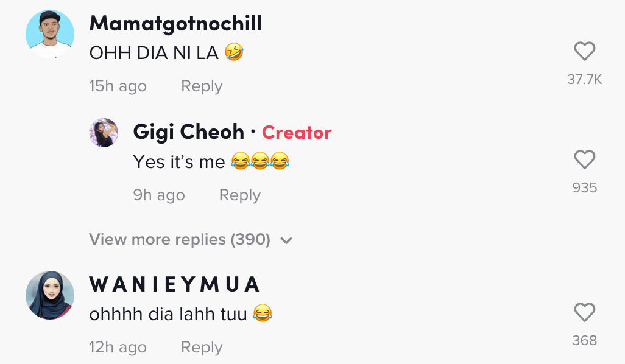Open Mamatgotnochill's profile picture
Viewport: 625px width, 364px height.
click(x=50, y=34)
